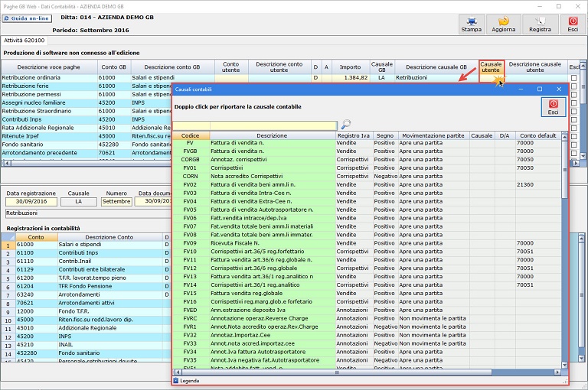
Task: Switch to the Attività 620100 tab
Action: (24, 40)
